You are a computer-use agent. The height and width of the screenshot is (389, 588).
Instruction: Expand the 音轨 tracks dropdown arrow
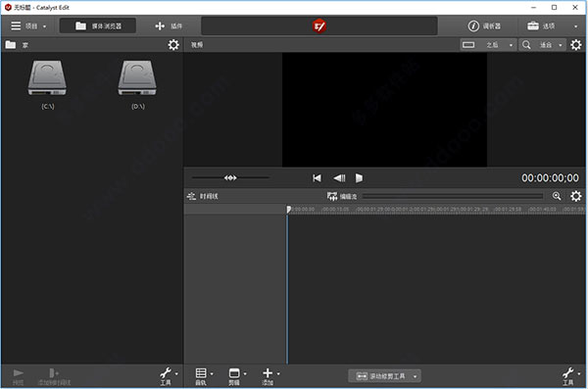click(x=212, y=373)
